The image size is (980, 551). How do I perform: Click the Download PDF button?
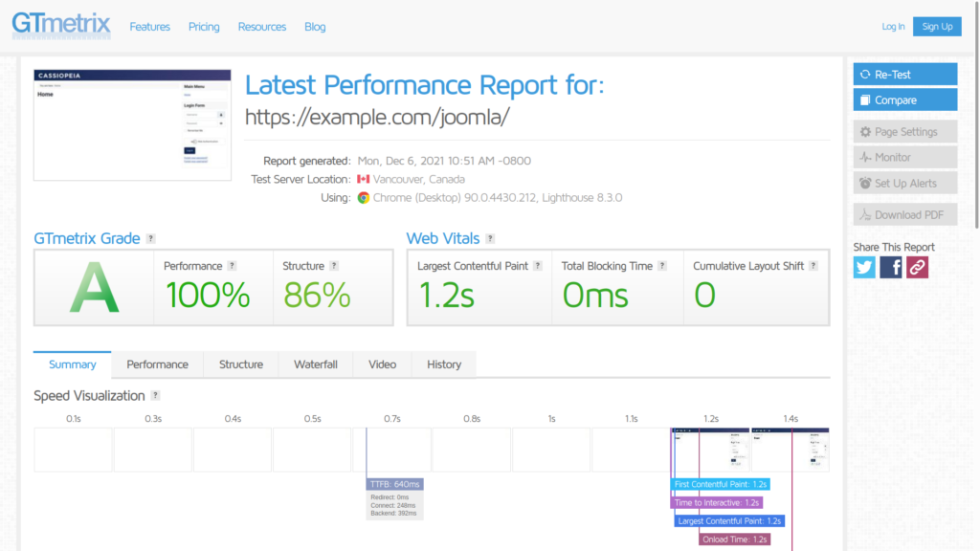905,215
